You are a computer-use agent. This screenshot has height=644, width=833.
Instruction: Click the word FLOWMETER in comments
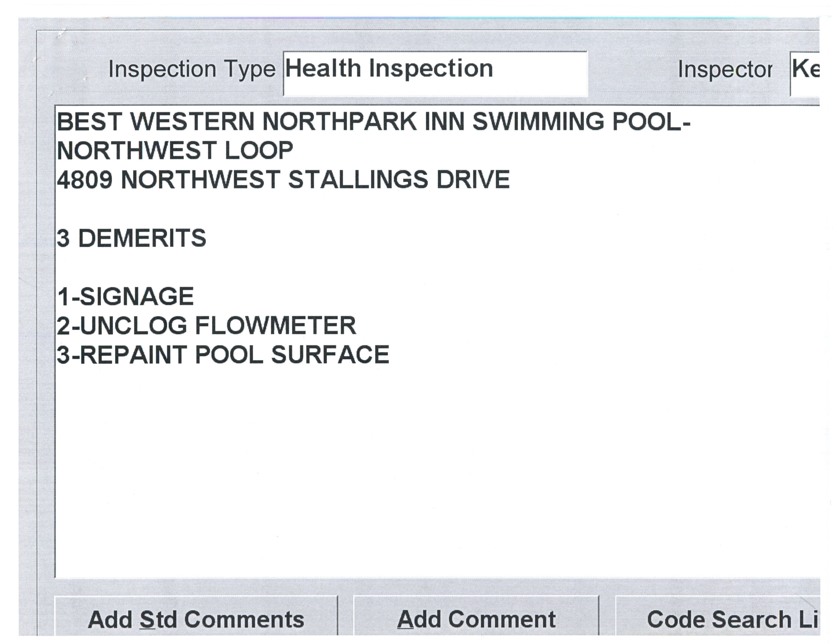click(x=276, y=326)
